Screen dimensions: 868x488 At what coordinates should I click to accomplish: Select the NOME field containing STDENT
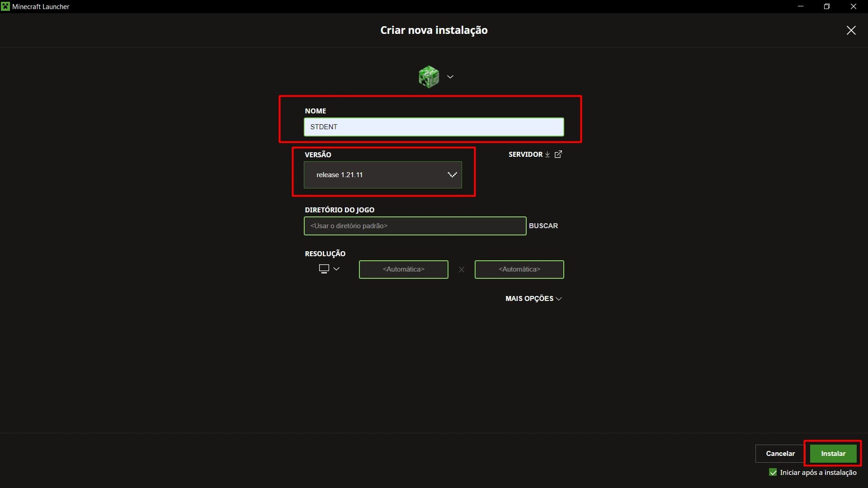click(x=434, y=127)
